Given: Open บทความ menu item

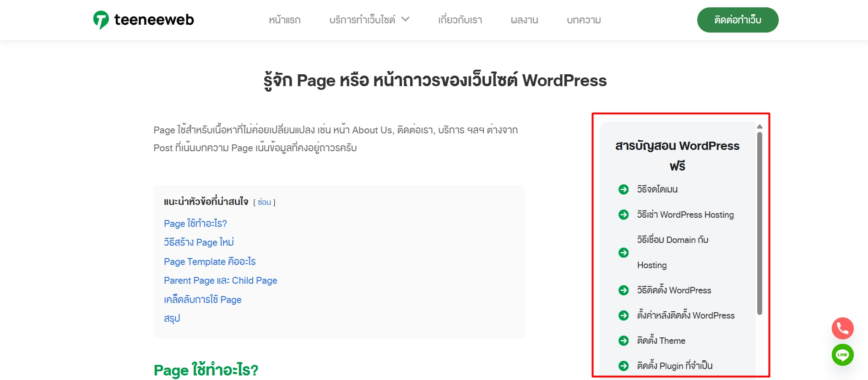Looking at the screenshot, I should tap(584, 20).
